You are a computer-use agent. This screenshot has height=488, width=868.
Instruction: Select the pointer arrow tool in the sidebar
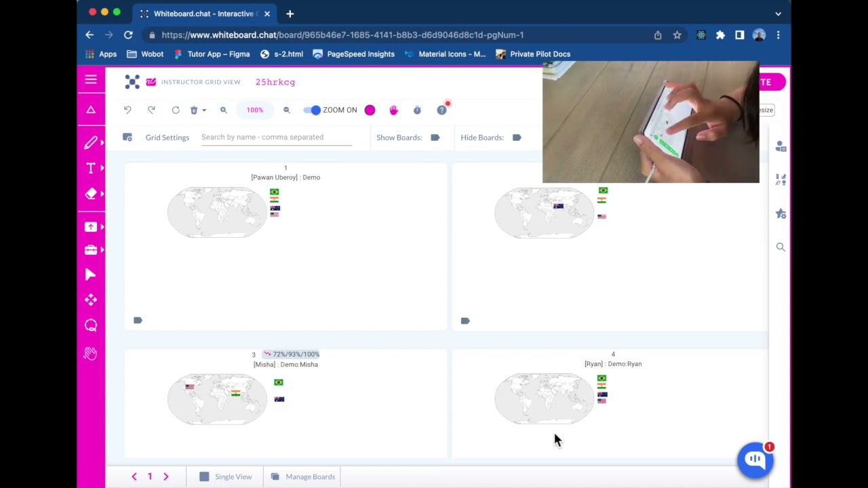pos(91,274)
